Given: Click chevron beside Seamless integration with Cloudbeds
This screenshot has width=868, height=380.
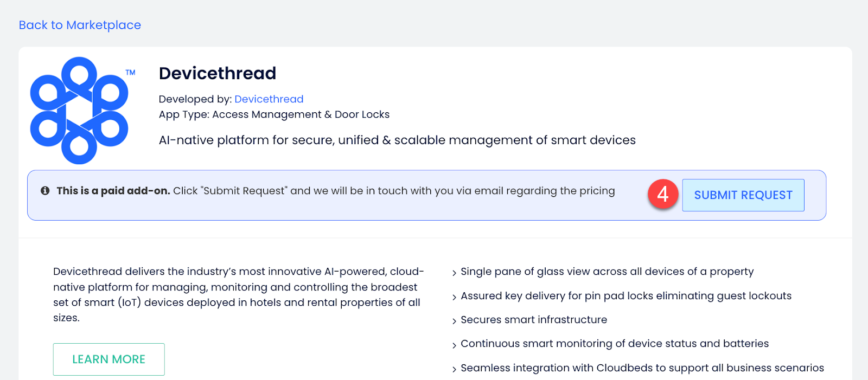Looking at the screenshot, I should click(454, 369).
